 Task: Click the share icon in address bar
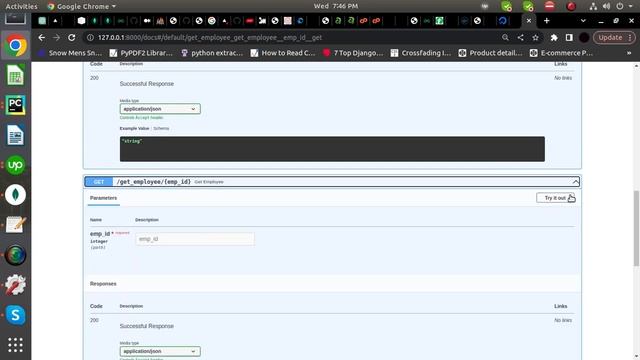(x=520, y=38)
